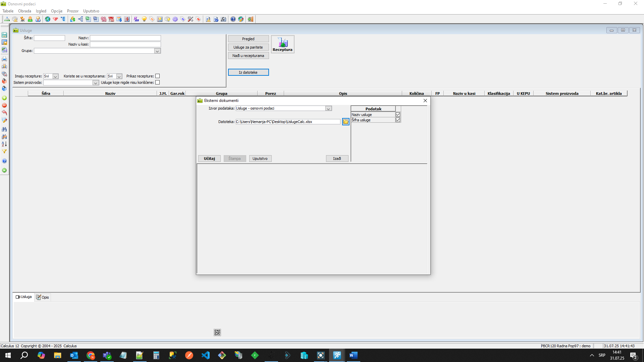
Task: Open the Obrada menu
Action: tap(24, 11)
